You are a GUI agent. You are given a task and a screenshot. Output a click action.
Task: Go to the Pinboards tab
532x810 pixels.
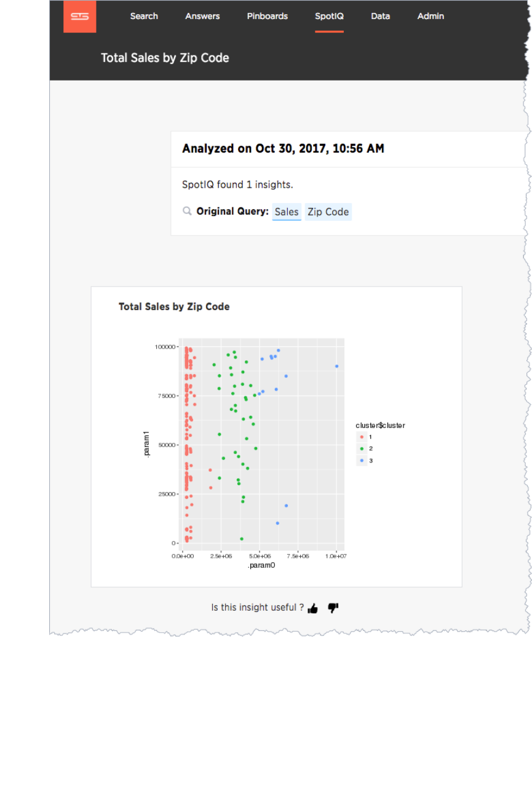pos(268,16)
